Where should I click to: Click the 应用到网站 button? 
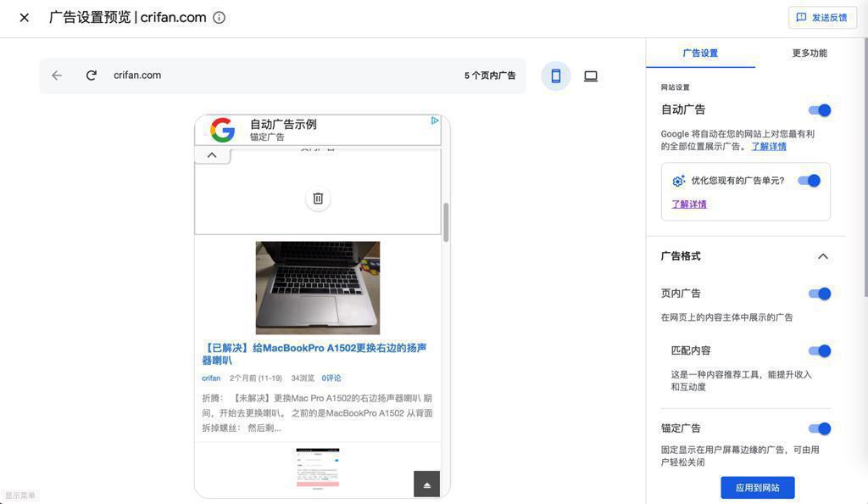pos(757,488)
